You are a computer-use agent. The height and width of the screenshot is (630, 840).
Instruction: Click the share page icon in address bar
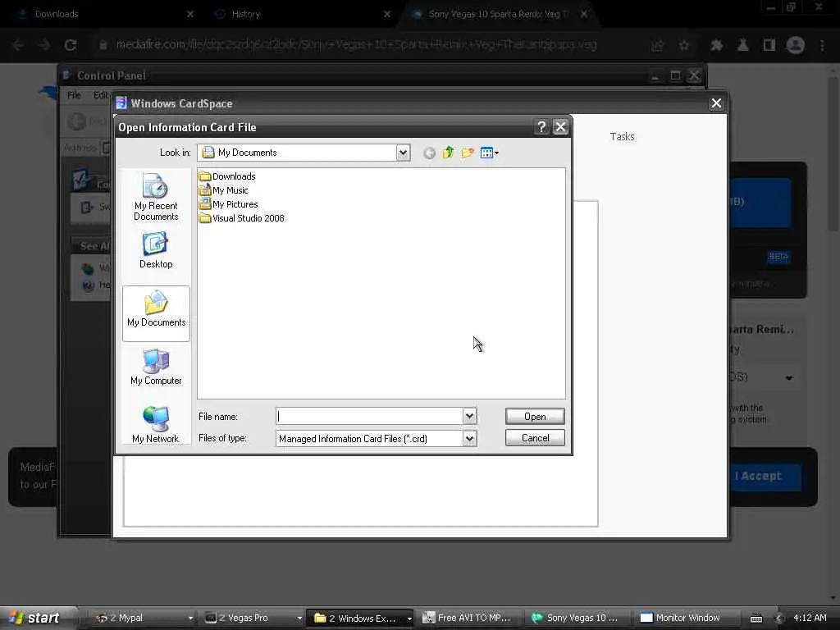(x=658, y=46)
